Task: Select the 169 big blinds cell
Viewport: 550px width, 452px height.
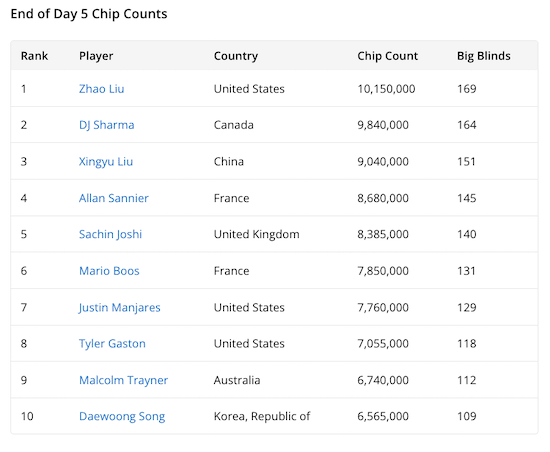Action: point(467,89)
